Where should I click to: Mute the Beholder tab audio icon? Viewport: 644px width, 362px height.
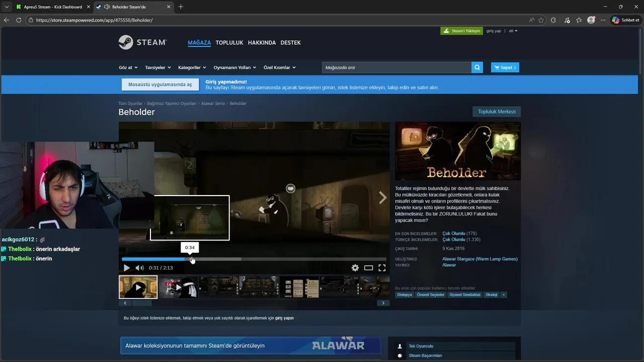point(107,7)
